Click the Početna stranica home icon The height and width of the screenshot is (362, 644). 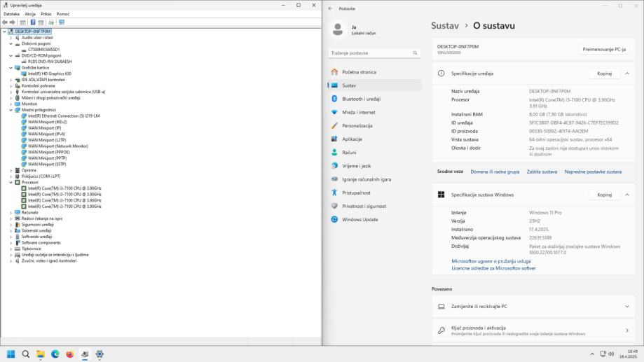334,72
